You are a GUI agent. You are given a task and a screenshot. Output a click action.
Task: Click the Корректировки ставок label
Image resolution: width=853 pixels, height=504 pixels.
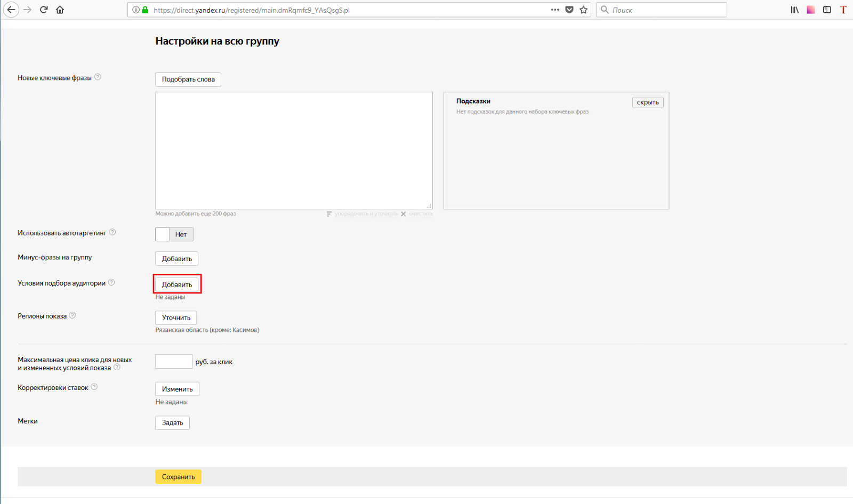[53, 387]
